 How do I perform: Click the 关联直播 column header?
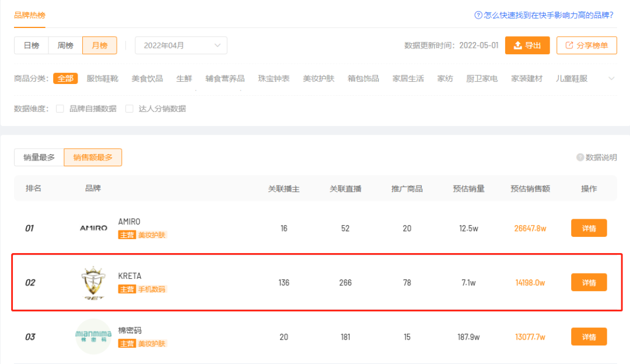[345, 189]
